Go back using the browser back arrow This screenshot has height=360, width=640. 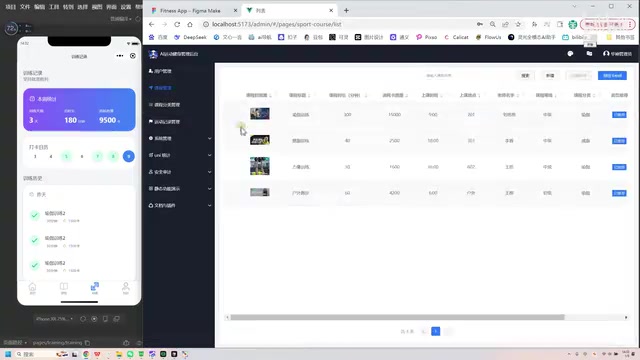pos(151,24)
